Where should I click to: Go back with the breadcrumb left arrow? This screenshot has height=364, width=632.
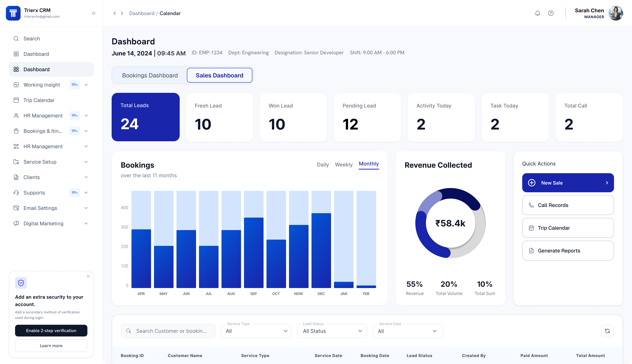(x=115, y=13)
